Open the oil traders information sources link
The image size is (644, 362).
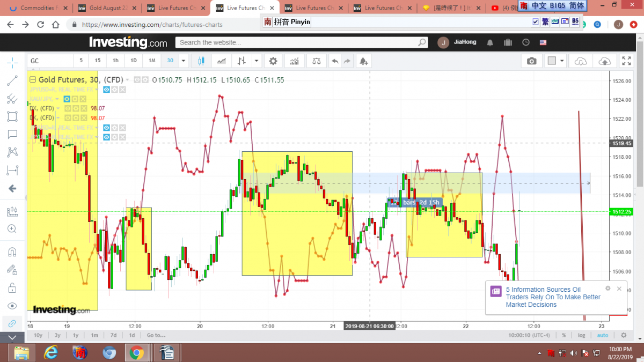pyautogui.click(x=553, y=297)
